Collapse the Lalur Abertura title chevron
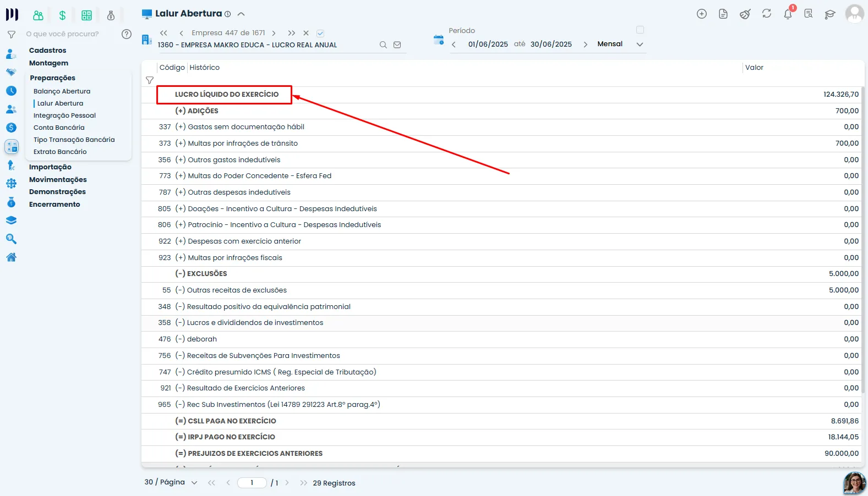The image size is (868, 496). click(x=241, y=14)
